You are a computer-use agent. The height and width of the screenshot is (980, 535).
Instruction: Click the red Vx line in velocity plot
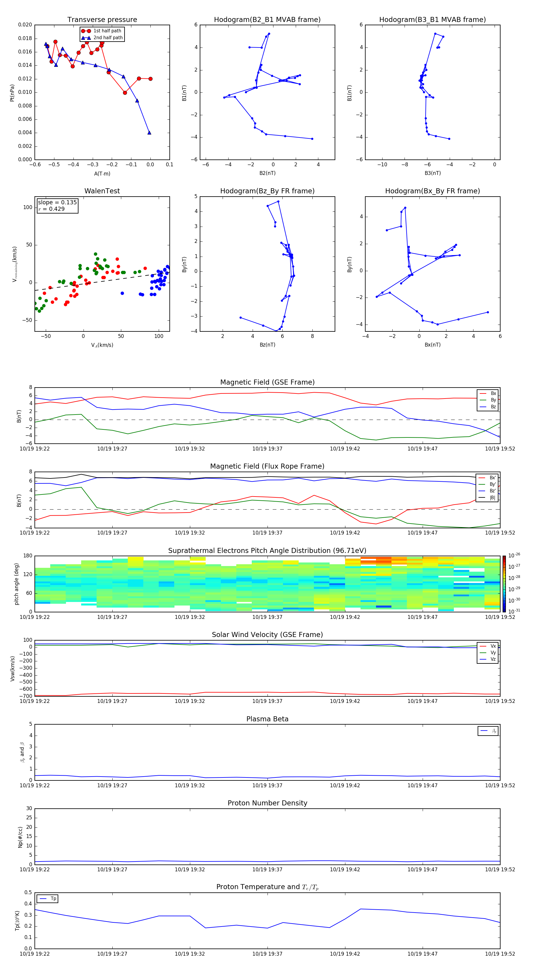tap(267, 693)
